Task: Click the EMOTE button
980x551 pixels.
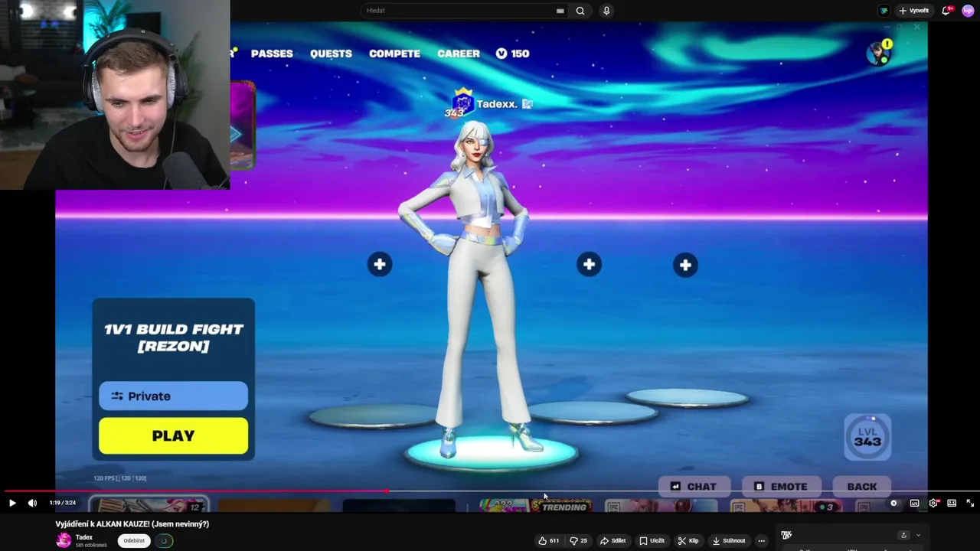Action: tap(781, 487)
